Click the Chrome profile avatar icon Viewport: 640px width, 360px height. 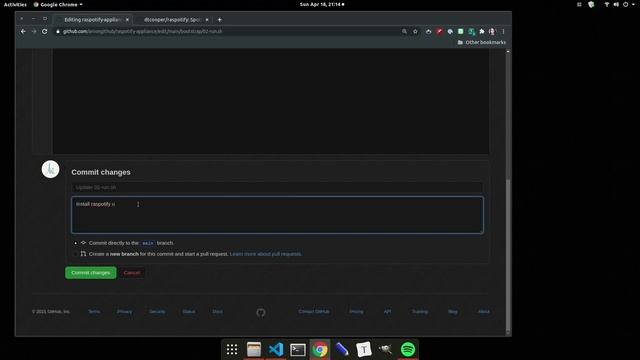(x=492, y=31)
